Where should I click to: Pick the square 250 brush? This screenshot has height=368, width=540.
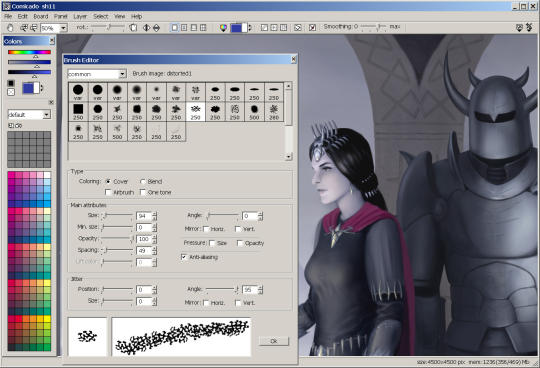78,112
